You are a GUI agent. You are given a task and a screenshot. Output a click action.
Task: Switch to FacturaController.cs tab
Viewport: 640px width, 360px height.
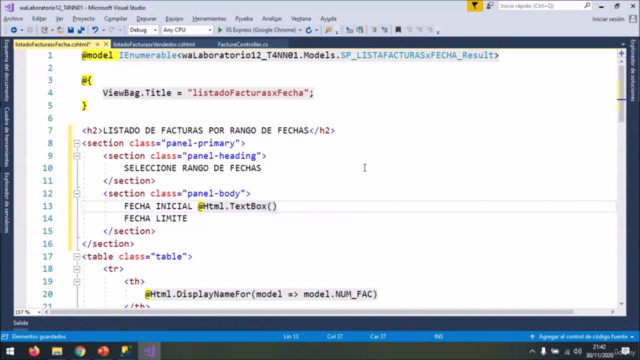[x=243, y=44]
